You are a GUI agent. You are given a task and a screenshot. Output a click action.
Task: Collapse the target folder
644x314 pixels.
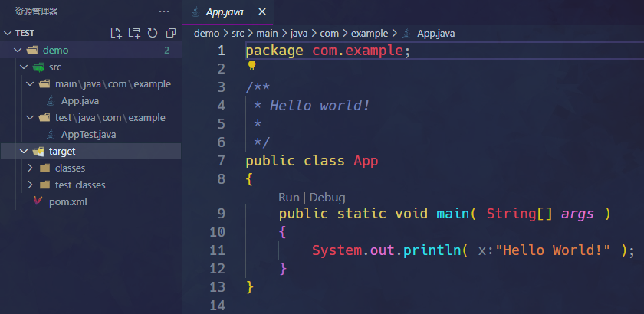(24, 151)
